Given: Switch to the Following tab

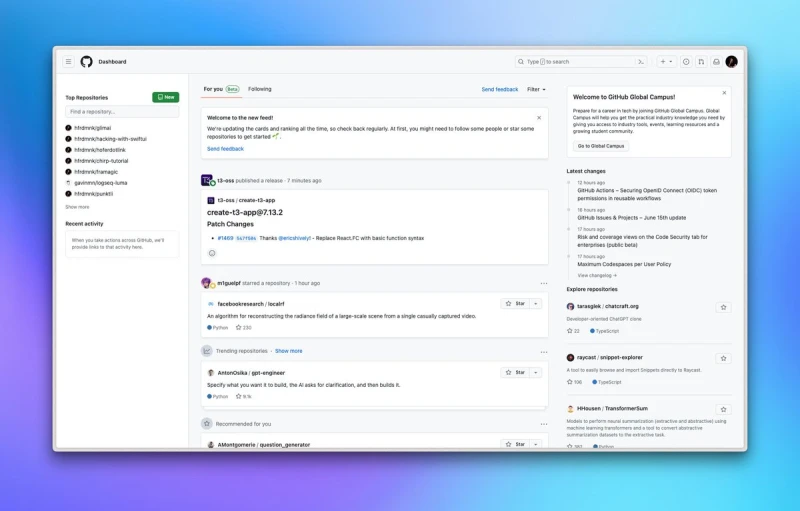Looking at the screenshot, I should click(x=260, y=89).
